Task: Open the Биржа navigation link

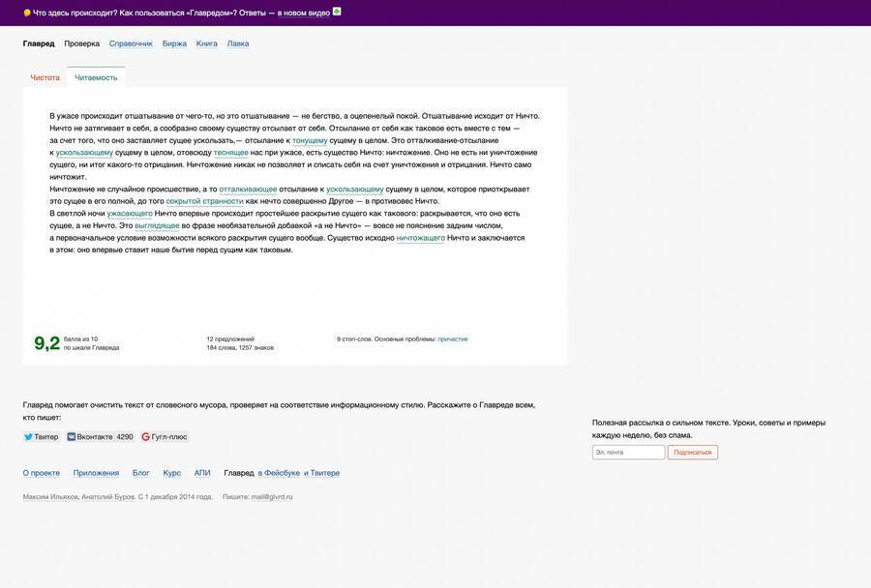Action: (174, 44)
